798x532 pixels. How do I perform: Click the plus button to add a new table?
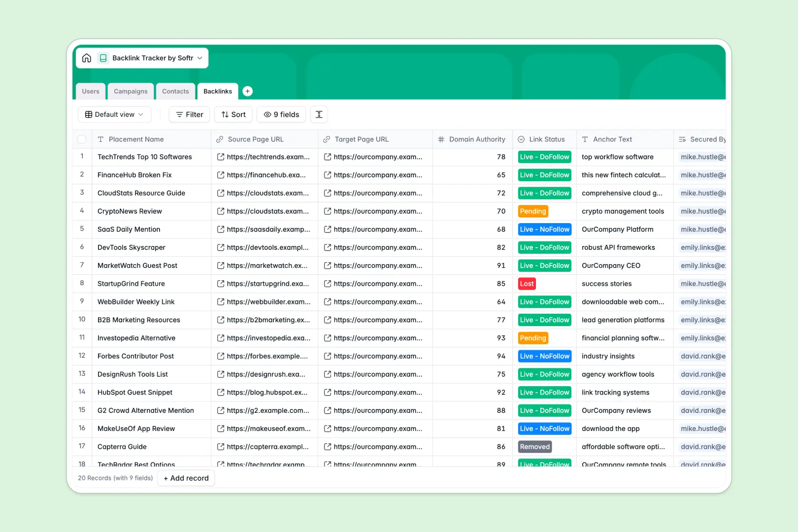[247, 91]
